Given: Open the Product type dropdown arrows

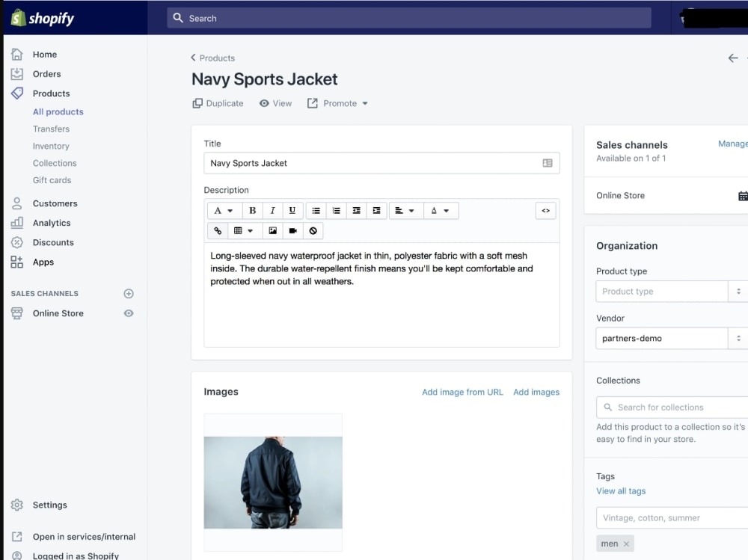Looking at the screenshot, I should 738,292.
